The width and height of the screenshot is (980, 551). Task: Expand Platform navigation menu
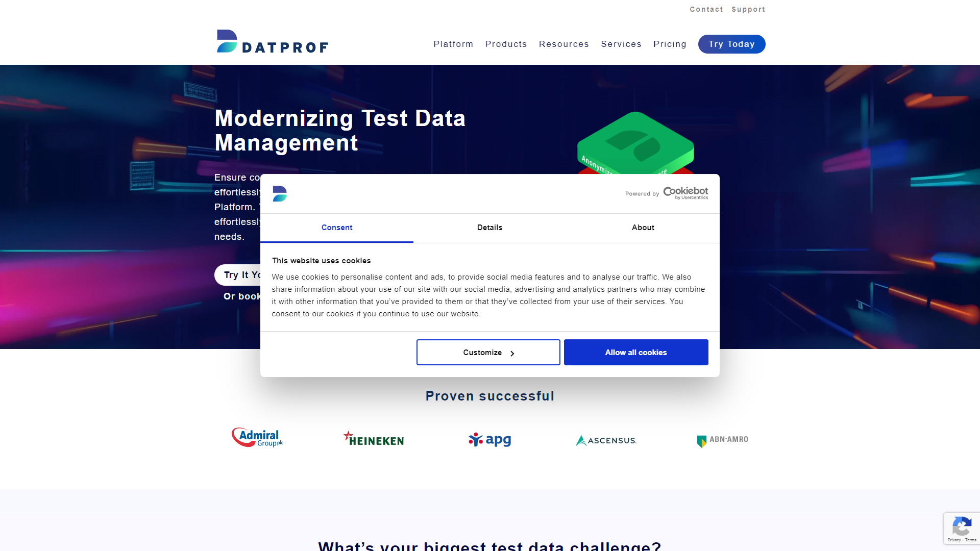pos(453,44)
